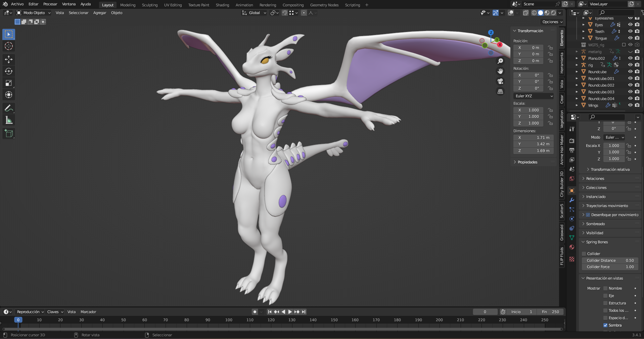
Task: Play the animation forward
Action: 290,312
